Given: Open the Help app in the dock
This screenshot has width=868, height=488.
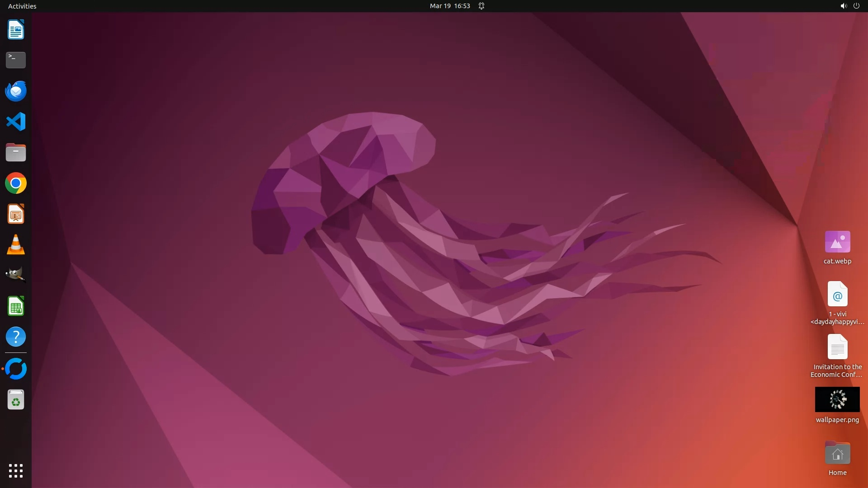Looking at the screenshot, I should 16,337.
